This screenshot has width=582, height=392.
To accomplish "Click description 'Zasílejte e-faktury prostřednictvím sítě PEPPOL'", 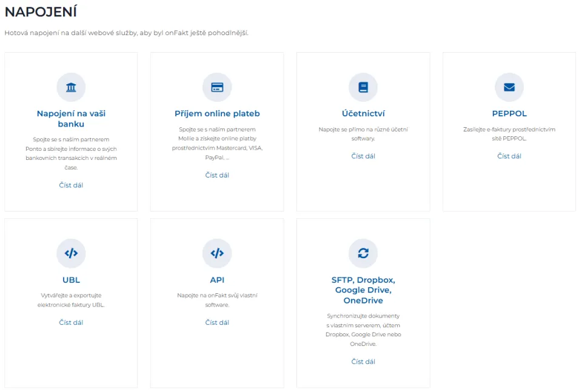I will [509, 134].
